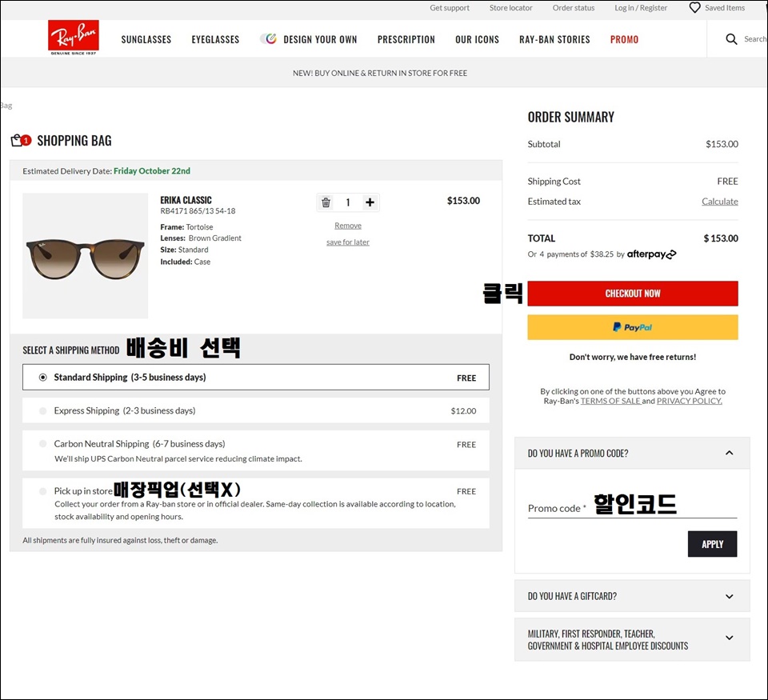Expand the giftcard section chevron
The image size is (768, 700).
pyautogui.click(x=730, y=596)
